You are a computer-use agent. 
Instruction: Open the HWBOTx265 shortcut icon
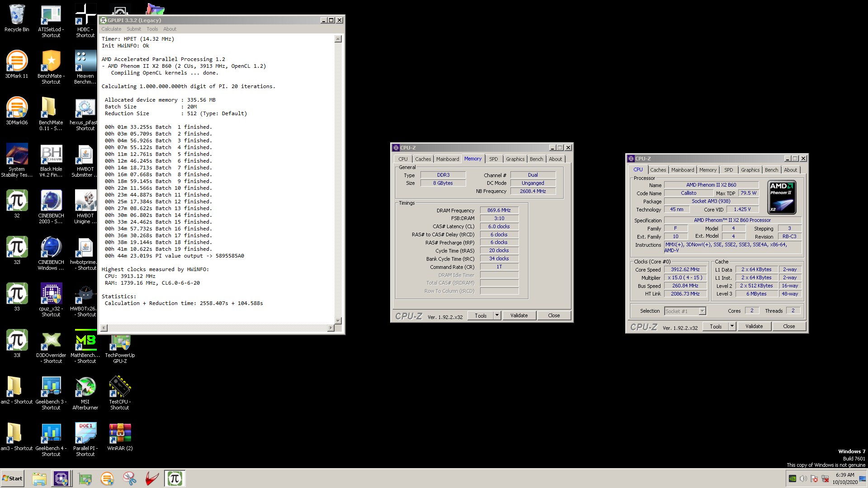coord(85,300)
